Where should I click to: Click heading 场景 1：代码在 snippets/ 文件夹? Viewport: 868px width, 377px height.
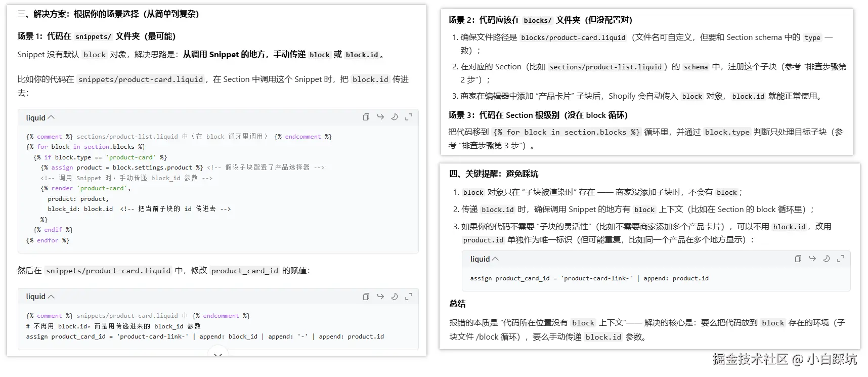(x=97, y=36)
